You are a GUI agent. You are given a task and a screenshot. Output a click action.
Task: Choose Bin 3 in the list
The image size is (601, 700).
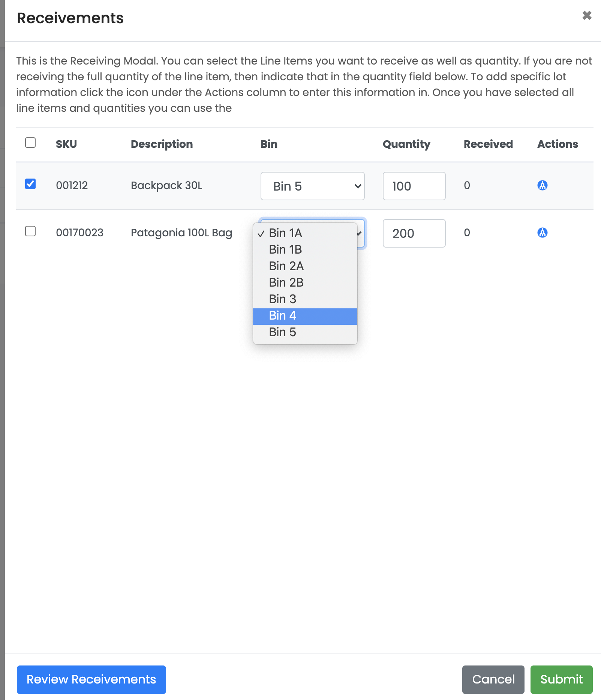tap(305, 299)
